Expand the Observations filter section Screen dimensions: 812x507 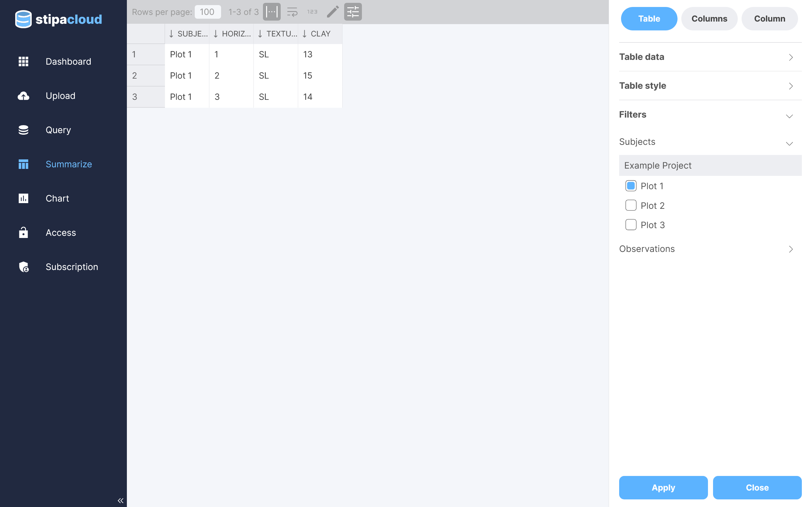(710, 249)
